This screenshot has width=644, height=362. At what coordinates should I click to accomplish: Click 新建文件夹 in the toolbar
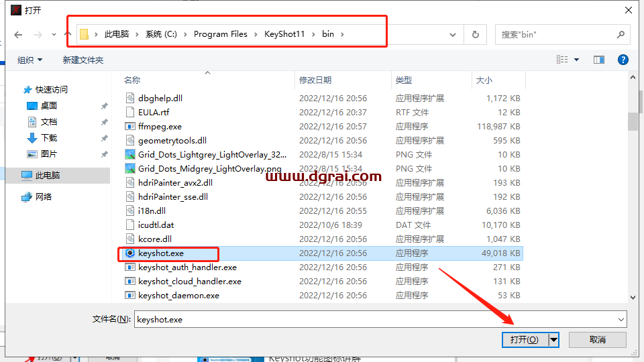[83, 60]
